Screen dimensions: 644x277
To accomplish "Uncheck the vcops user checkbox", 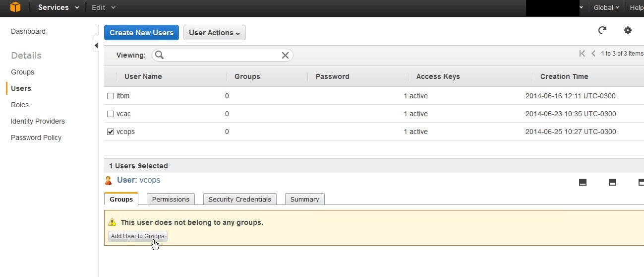I will tap(111, 132).
